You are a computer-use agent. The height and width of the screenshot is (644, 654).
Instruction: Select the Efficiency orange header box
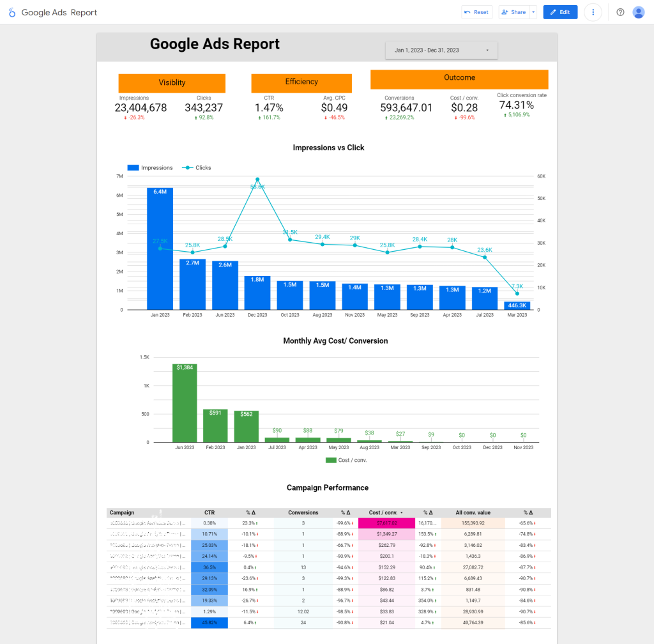coord(301,83)
